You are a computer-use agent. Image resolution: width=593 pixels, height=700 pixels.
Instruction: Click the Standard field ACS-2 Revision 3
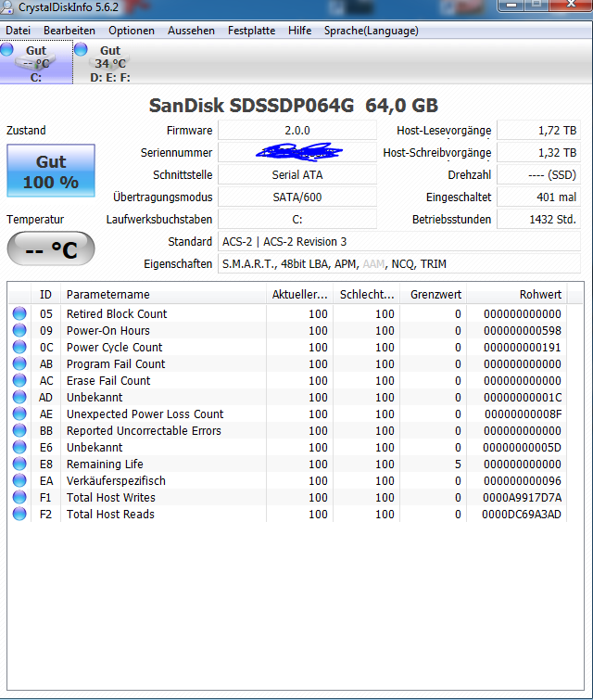[399, 241]
